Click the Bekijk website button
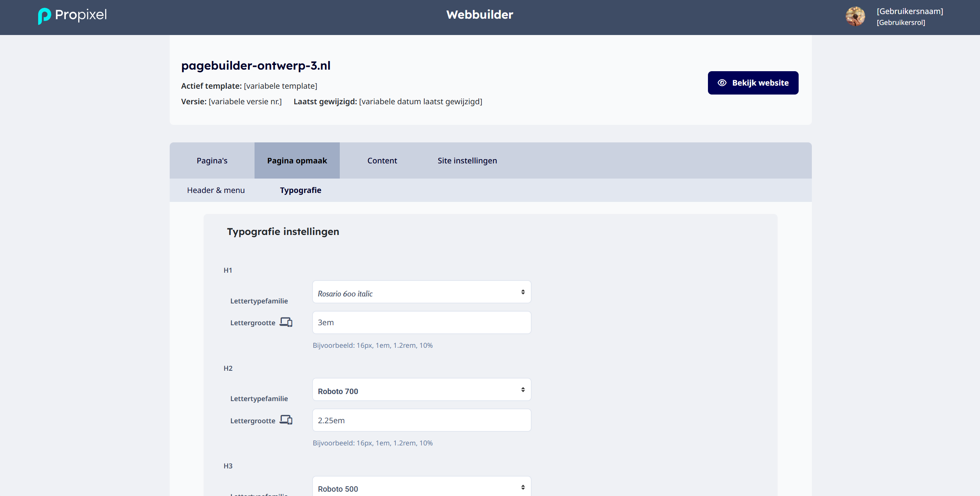Viewport: 980px width, 496px height. (753, 83)
